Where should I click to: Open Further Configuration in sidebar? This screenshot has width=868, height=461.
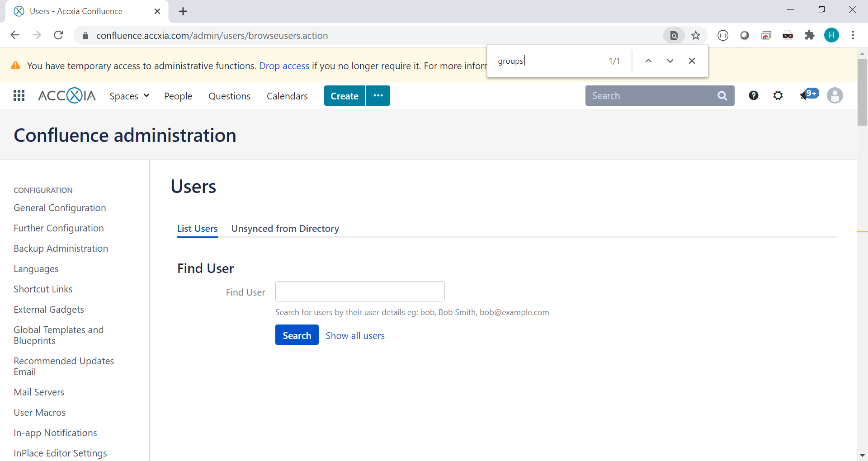coord(59,228)
